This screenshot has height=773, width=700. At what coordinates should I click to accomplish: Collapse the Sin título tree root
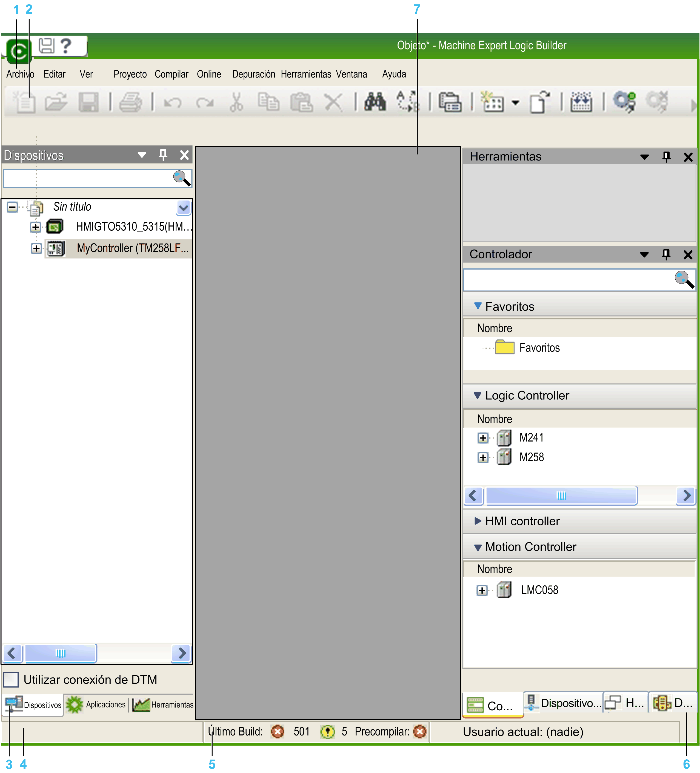(12, 207)
